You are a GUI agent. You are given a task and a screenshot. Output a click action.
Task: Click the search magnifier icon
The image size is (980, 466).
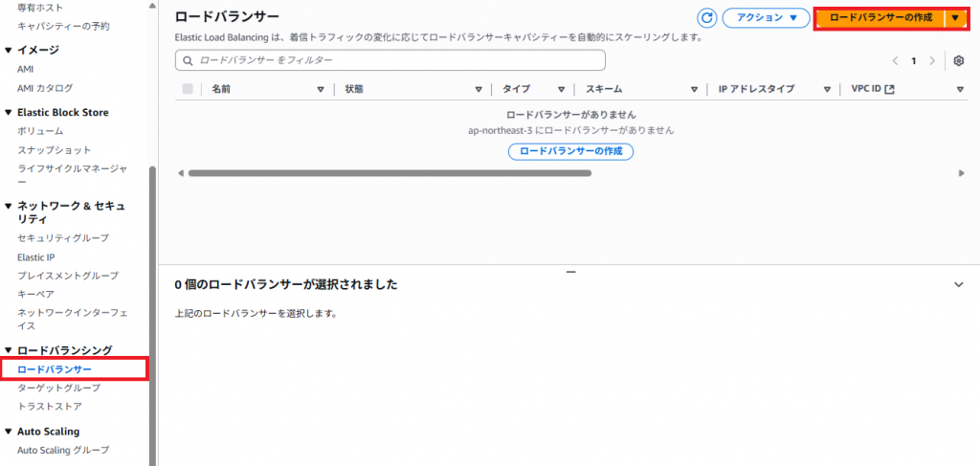point(187,60)
